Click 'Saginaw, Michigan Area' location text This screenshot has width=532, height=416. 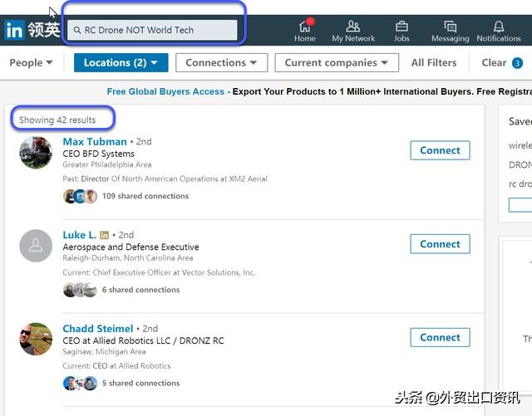(104, 351)
